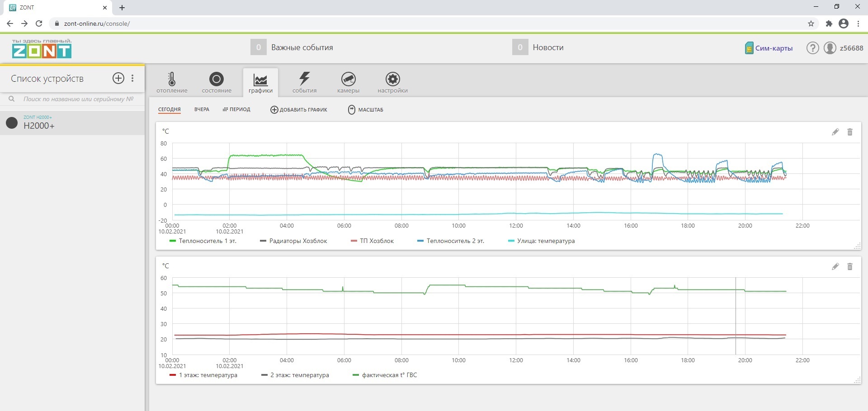
Task: Reload the browser page
Action: (39, 23)
